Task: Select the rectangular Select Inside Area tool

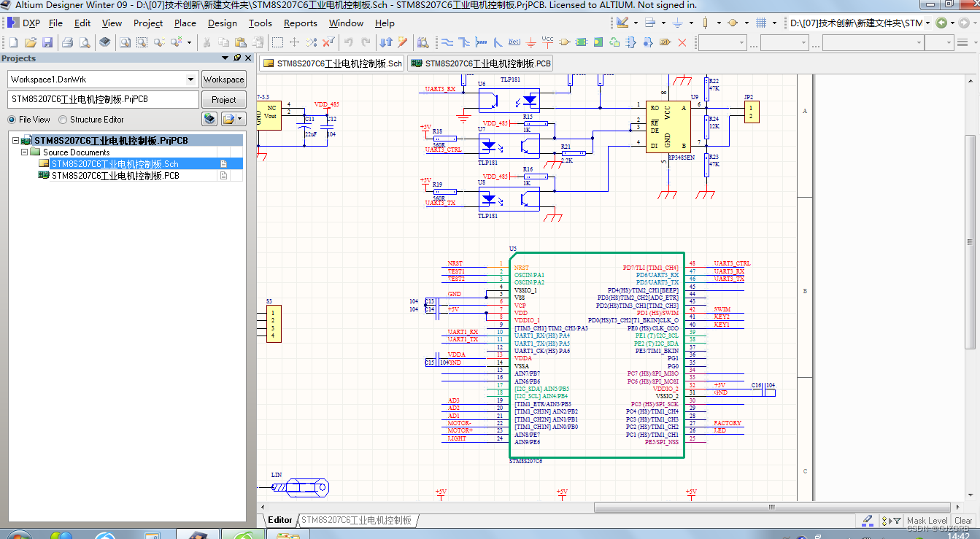Action: tap(277, 42)
